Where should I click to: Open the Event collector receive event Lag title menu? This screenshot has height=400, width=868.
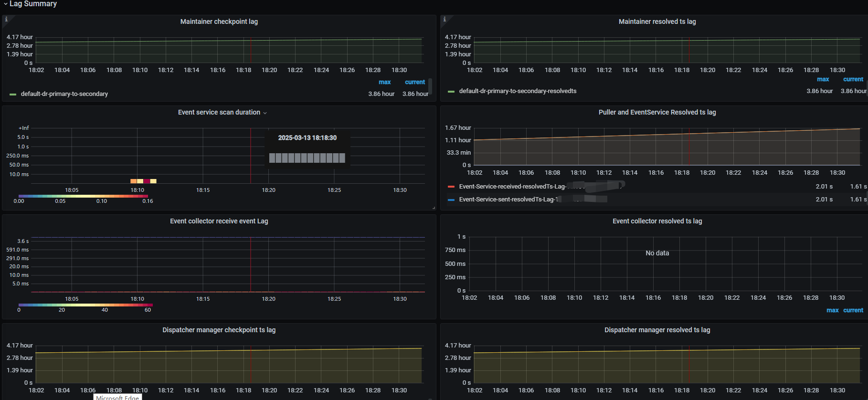pyautogui.click(x=219, y=221)
